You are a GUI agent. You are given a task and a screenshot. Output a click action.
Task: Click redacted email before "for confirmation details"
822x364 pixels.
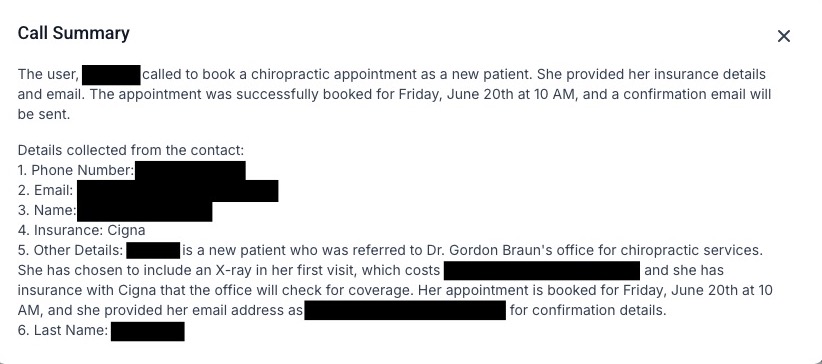tap(405, 310)
